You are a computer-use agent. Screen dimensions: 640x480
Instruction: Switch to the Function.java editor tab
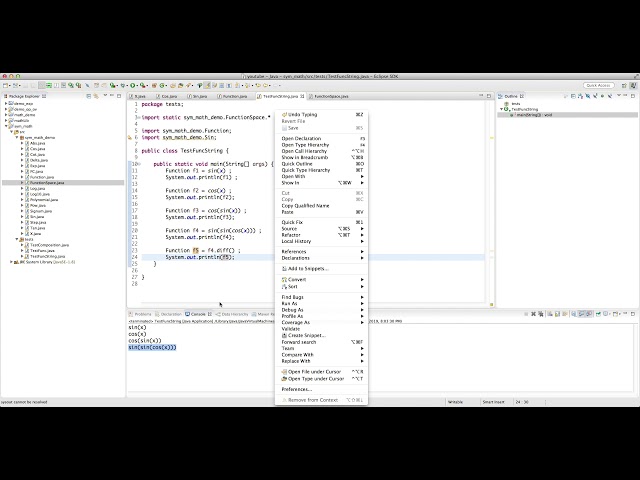pyautogui.click(x=232, y=96)
